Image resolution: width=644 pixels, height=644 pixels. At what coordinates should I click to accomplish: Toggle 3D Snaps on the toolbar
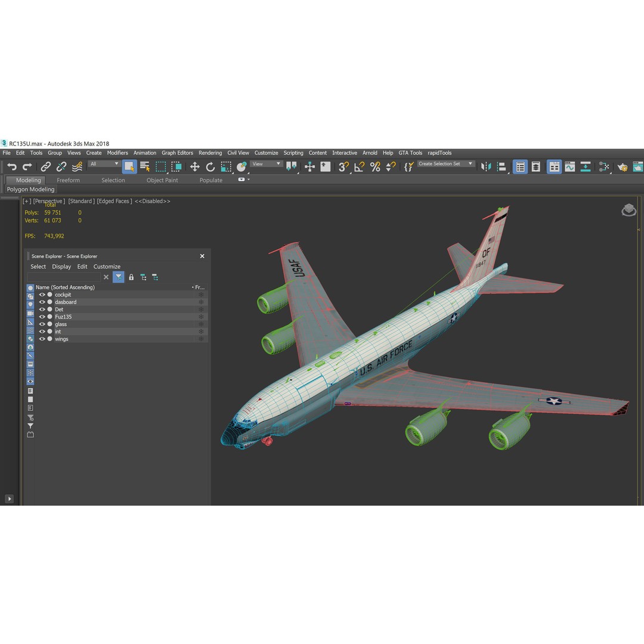[x=343, y=167]
